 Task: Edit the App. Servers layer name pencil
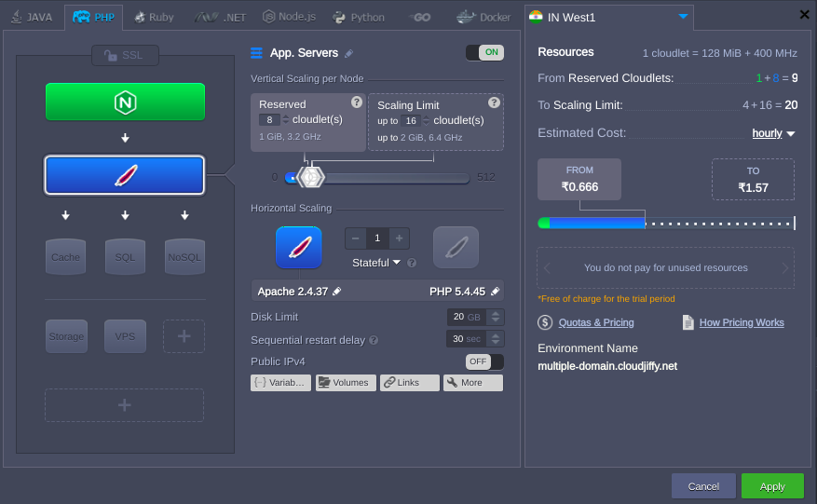point(349,53)
